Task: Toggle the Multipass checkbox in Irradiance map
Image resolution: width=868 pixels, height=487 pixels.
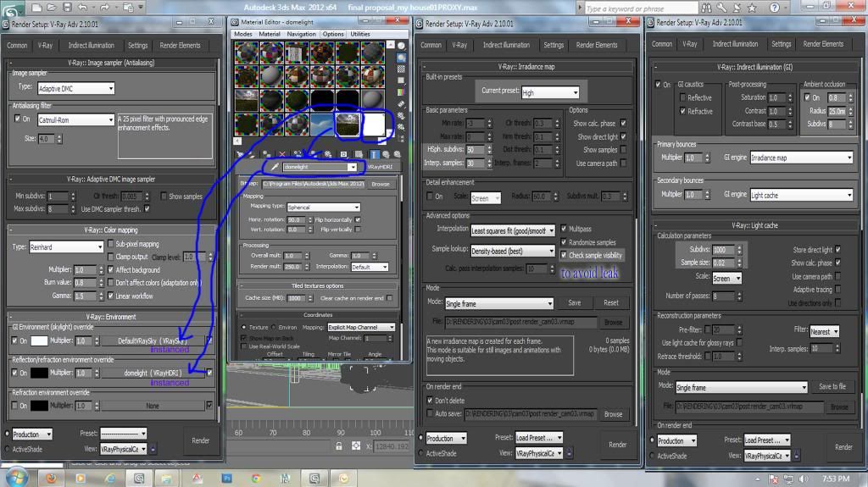Action: pyautogui.click(x=564, y=228)
